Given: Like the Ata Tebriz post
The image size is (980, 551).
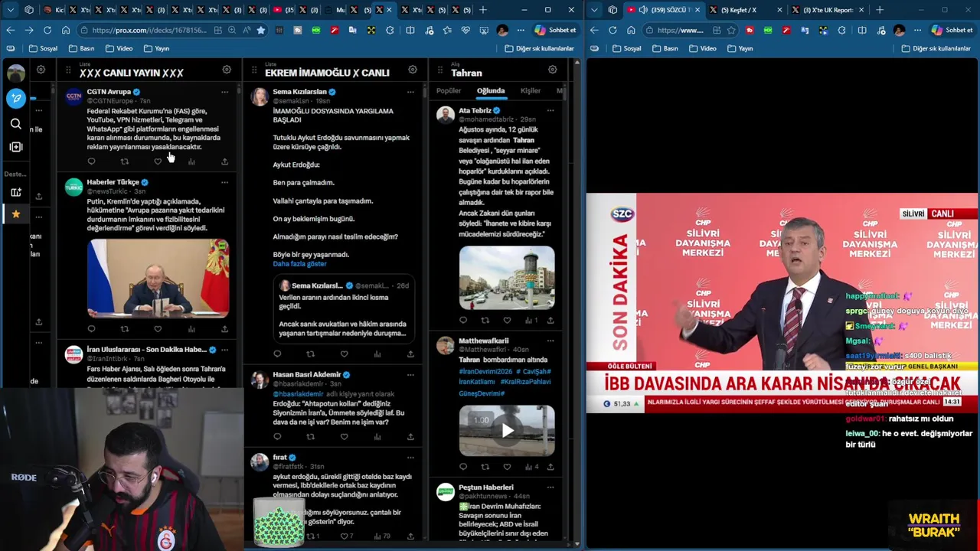Looking at the screenshot, I should tap(507, 320).
